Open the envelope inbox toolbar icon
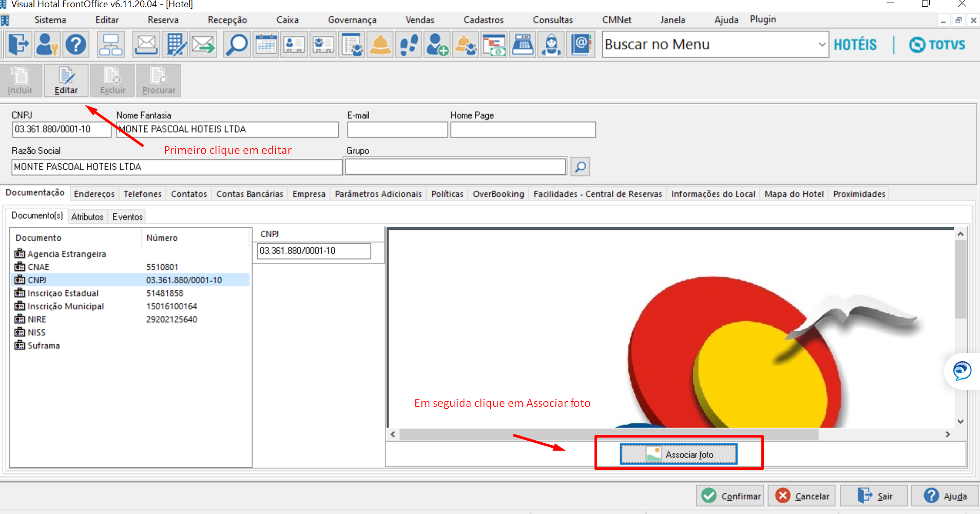Image resolution: width=980 pixels, height=514 pixels. click(x=146, y=45)
